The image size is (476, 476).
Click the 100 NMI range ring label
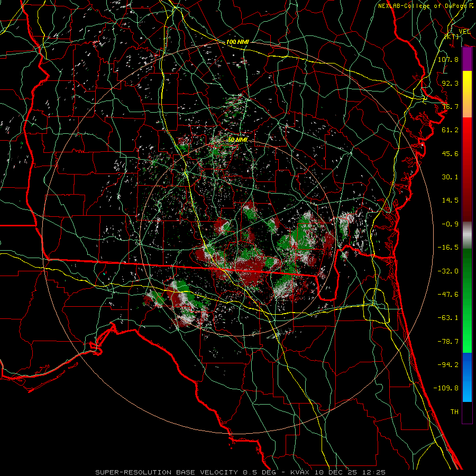[x=237, y=42]
